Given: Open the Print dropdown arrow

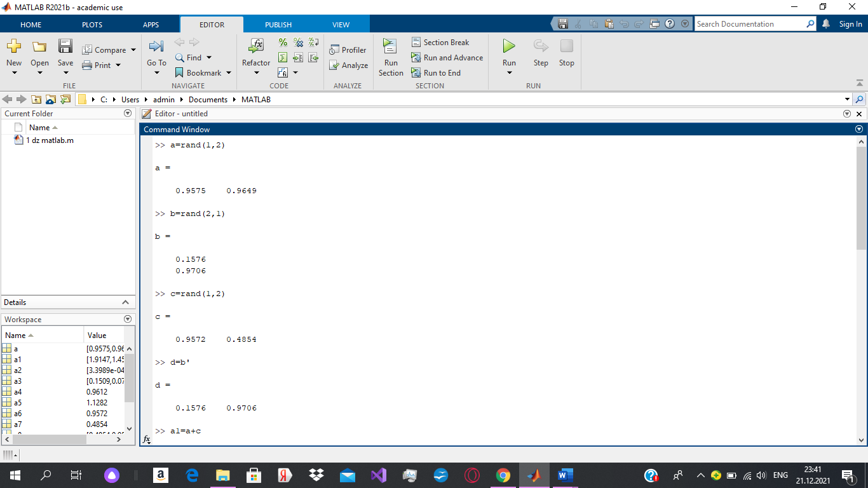Looking at the screenshot, I should [118, 65].
